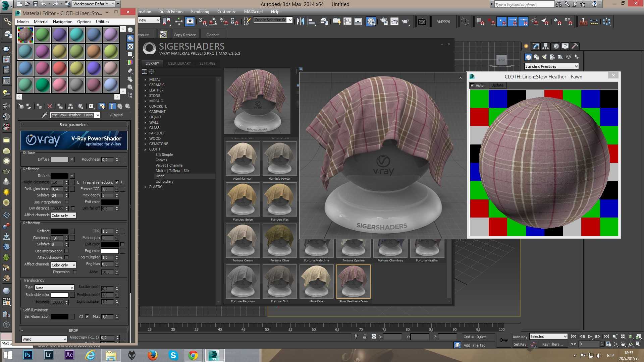This screenshot has width=644, height=362.
Task: Uncheck Auto in material preview window
Action: click(472, 85)
